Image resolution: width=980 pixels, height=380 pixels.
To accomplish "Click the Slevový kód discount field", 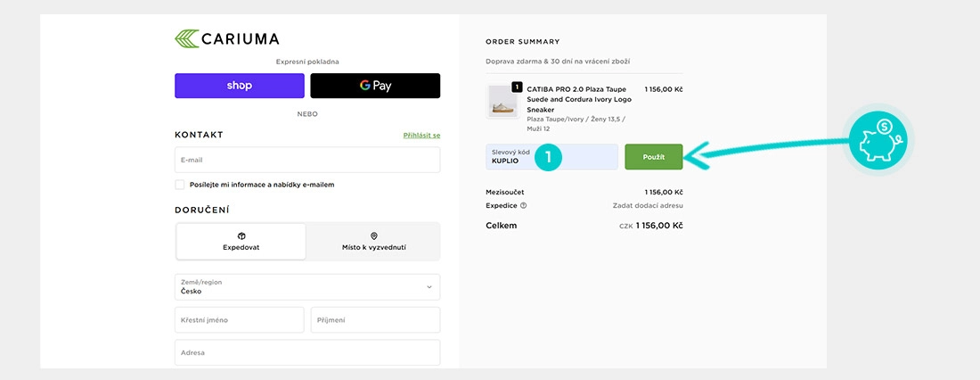I will tap(551, 156).
